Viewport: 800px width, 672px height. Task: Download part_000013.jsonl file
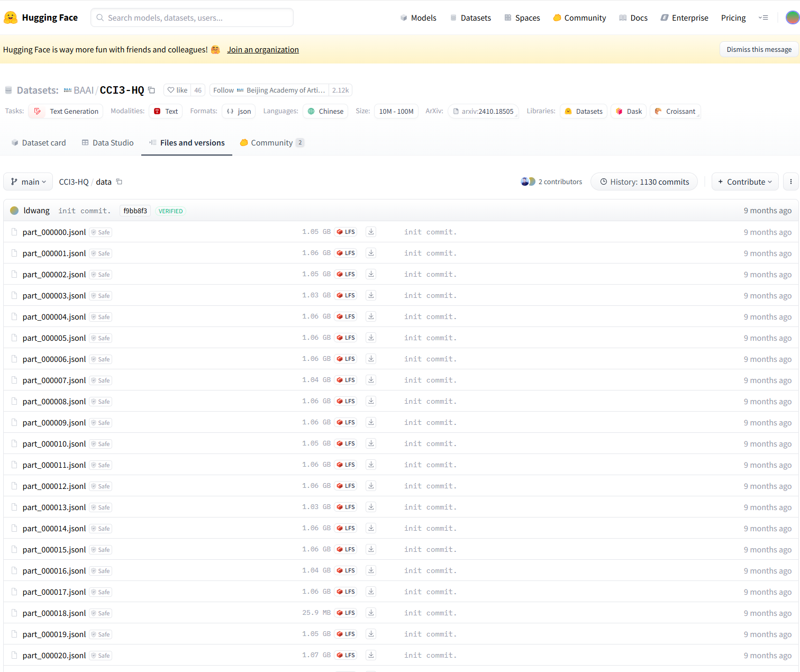coord(371,507)
